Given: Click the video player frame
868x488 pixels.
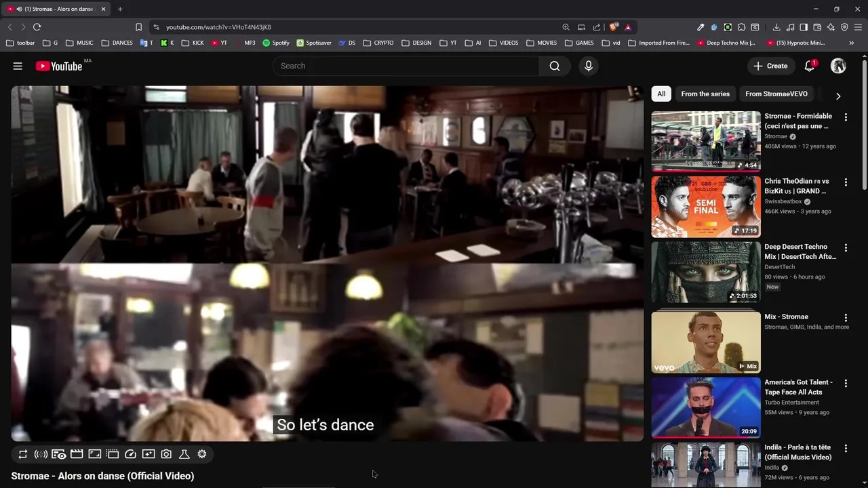Looking at the screenshot, I should pos(327,263).
